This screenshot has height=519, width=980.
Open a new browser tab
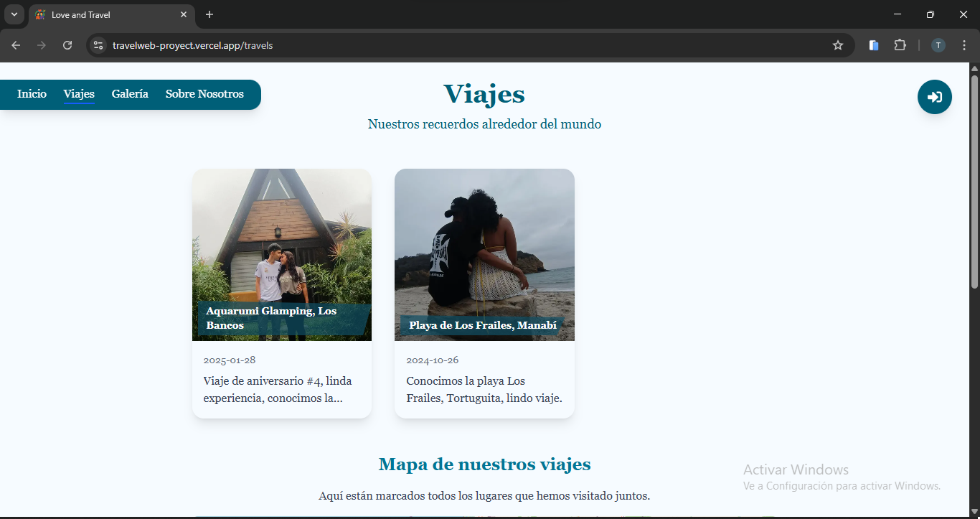pos(209,14)
